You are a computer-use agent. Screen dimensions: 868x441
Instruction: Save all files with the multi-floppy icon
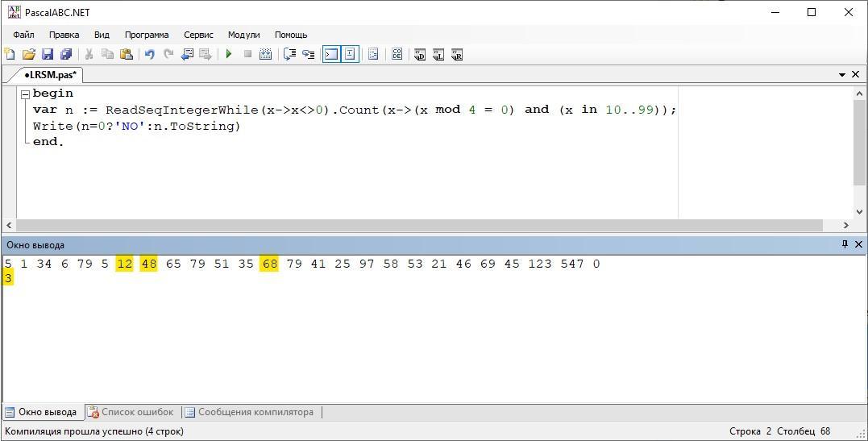pyautogui.click(x=66, y=54)
